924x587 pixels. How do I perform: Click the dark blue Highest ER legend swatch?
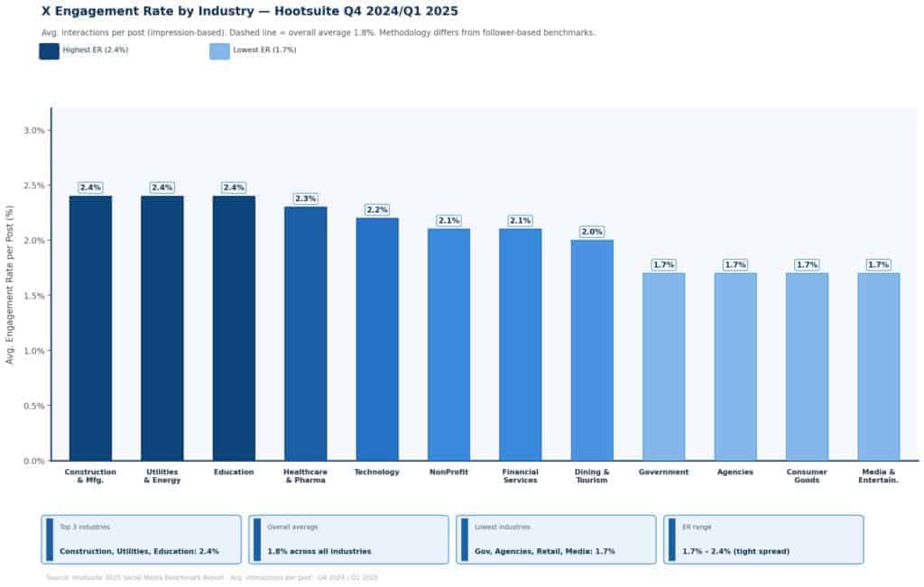coord(49,51)
